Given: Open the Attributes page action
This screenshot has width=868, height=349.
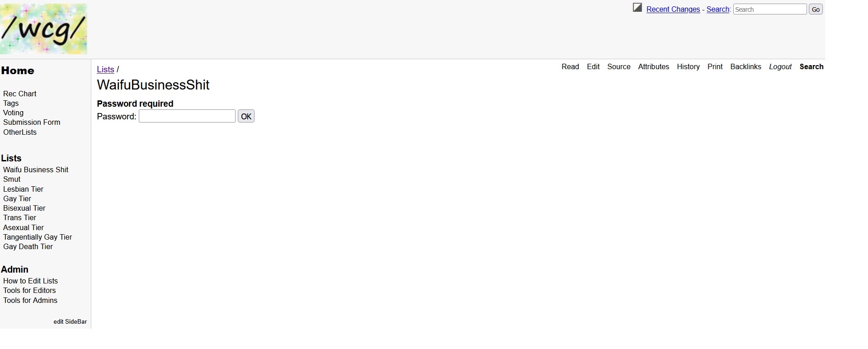Looking at the screenshot, I should [654, 67].
